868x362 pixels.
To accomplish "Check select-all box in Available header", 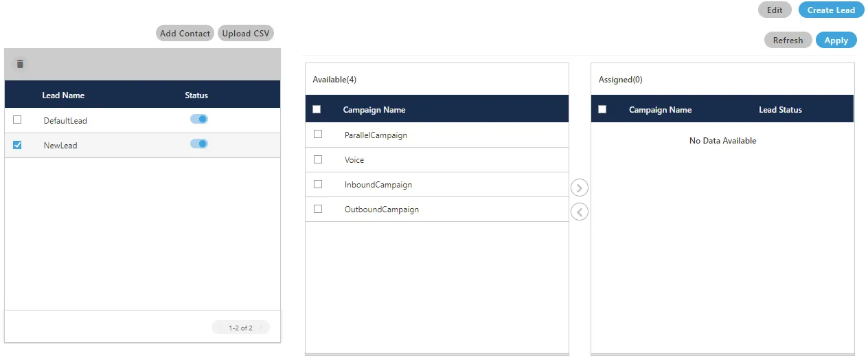I will coord(317,109).
